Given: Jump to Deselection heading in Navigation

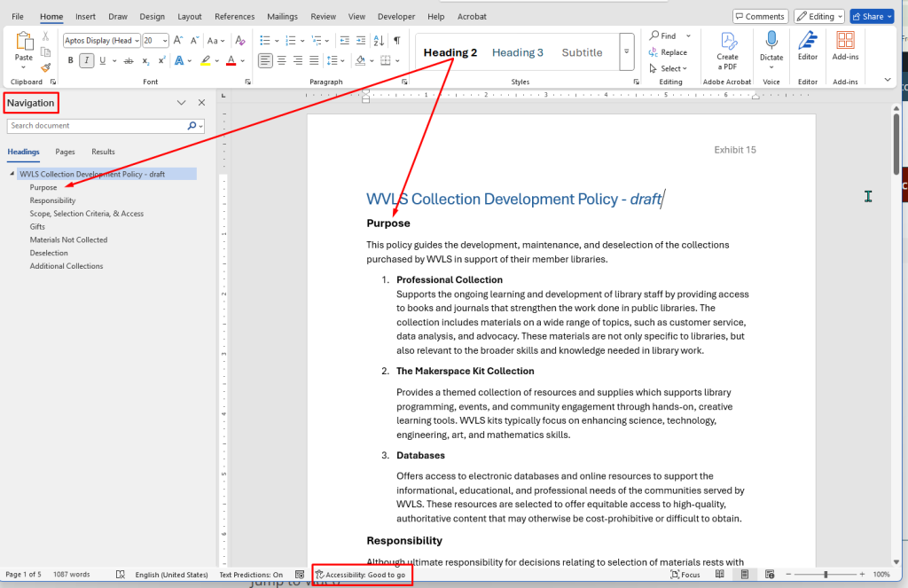Looking at the screenshot, I should tap(49, 253).
